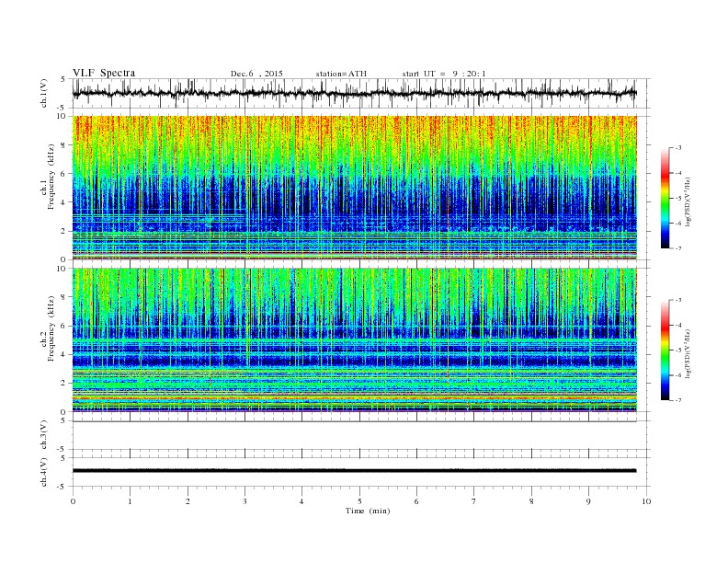Click the "-4" tick on ch.2 colorbar

pyautogui.click(x=677, y=325)
